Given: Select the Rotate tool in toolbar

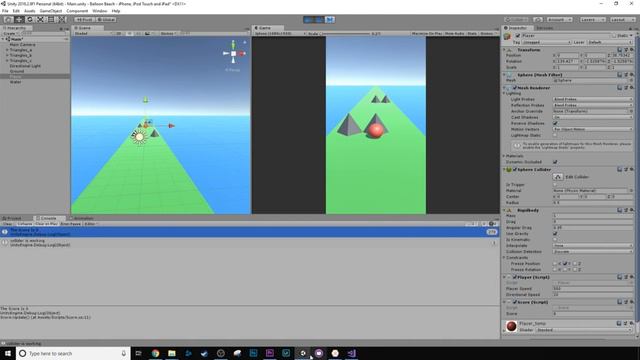Looking at the screenshot, I should tap(29, 20).
